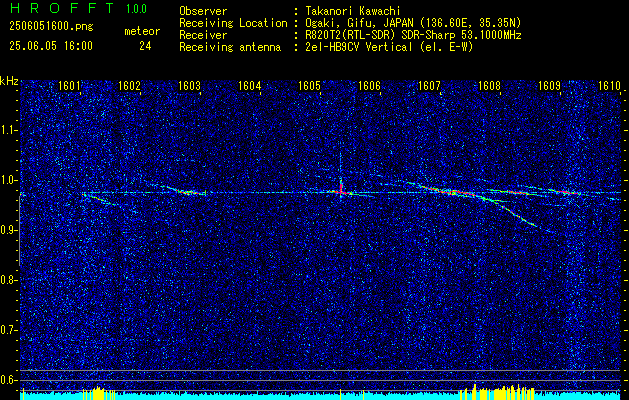Click the 1610 time marker

609,86
